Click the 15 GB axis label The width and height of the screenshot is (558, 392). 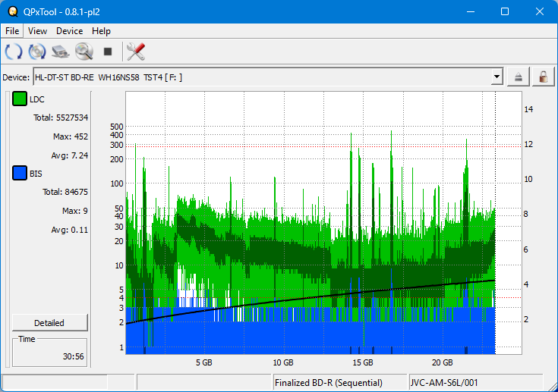pos(363,362)
